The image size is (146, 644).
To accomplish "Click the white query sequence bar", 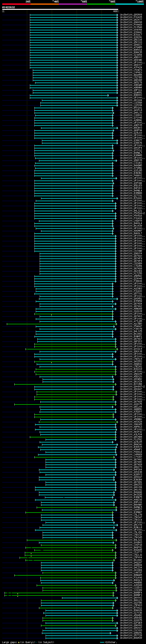I will 60,10.
